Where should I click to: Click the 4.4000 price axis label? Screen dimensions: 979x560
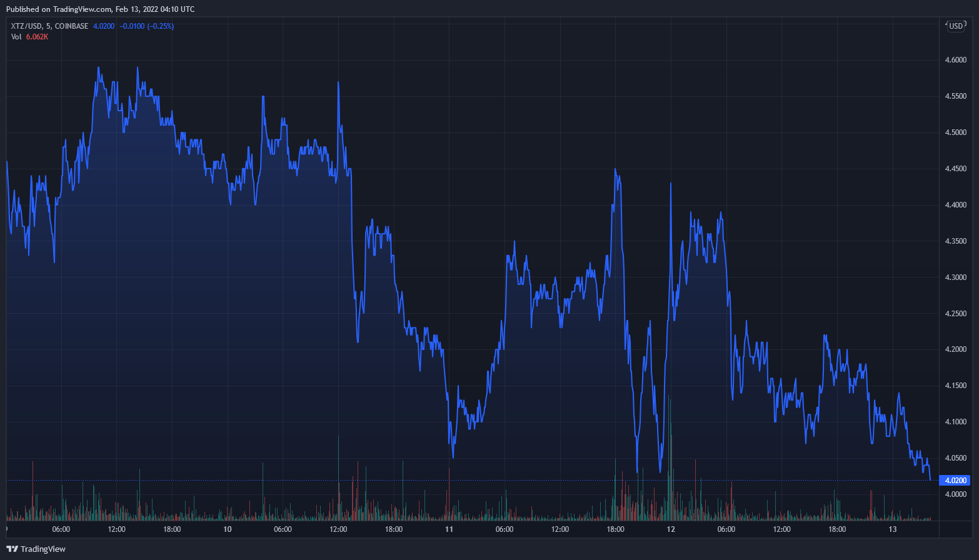click(x=956, y=205)
